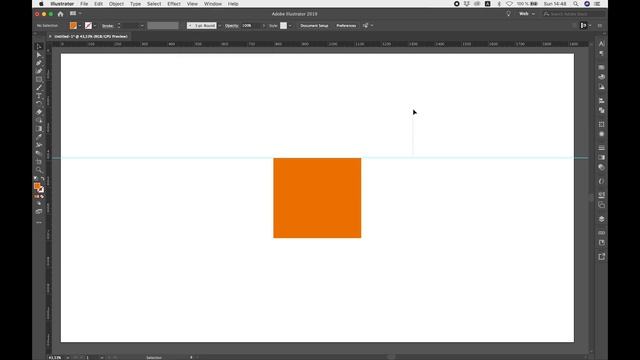
Task: Reset default fill and stroke
Action: 36,179
